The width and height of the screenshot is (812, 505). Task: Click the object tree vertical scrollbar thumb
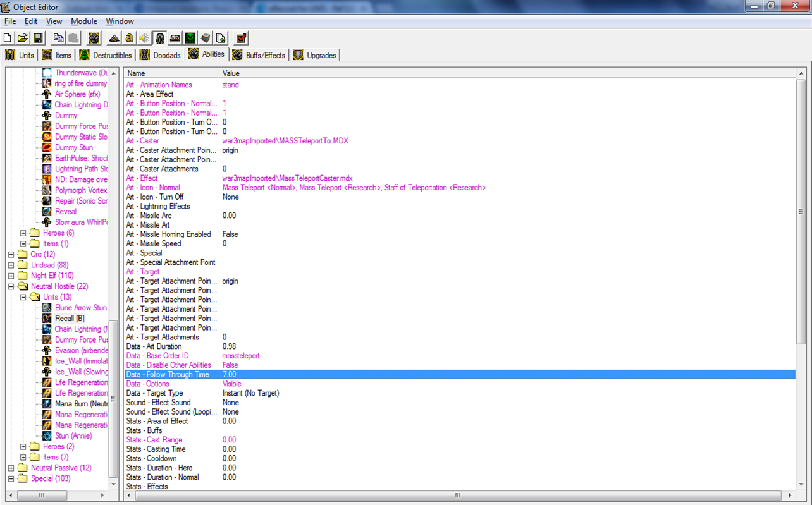pyautogui.click(x=114, y=399)
